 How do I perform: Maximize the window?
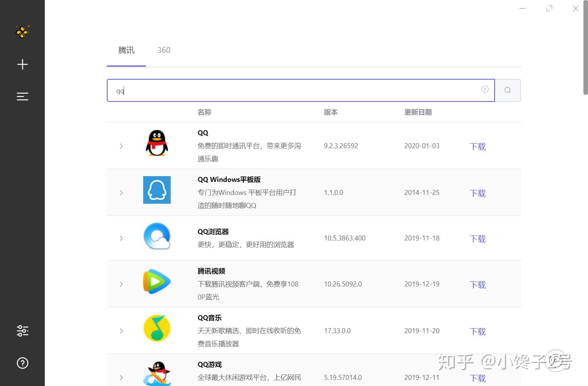[549, 8]
